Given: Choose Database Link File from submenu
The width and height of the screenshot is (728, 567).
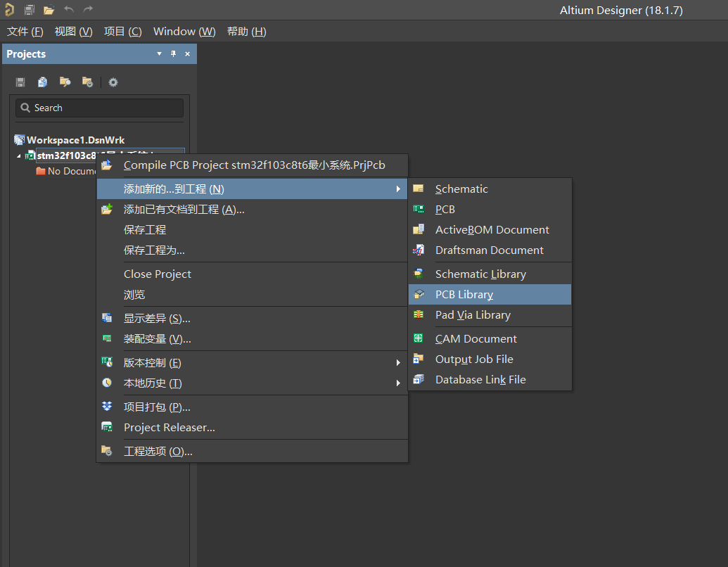Looking at the screenshot, I should tap(490, 379).
